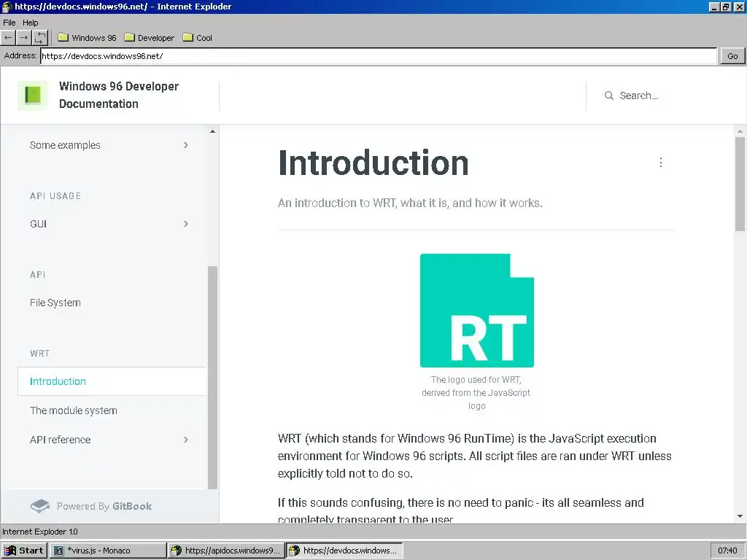The height and width of the screenshot is (560, 747).
Task: Click the Internet Exploder 1.0 status text
Action: tap(40, 532)
